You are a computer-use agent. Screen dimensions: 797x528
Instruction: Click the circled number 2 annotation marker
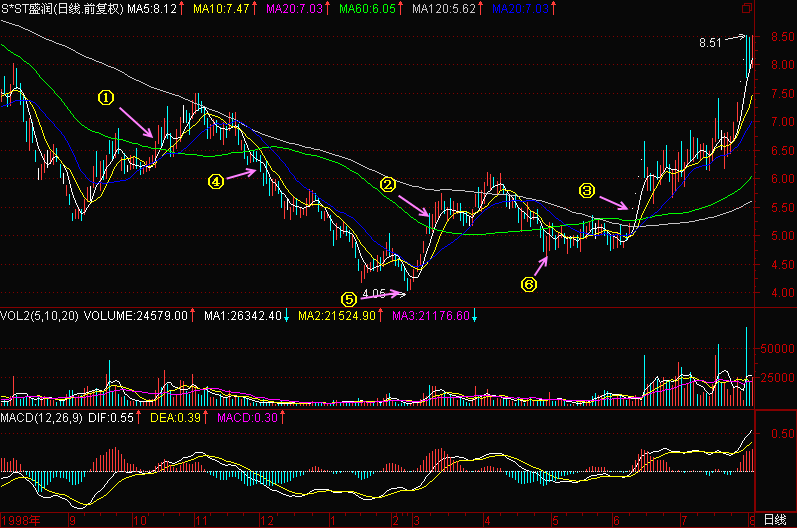click(x=388, y=184)
